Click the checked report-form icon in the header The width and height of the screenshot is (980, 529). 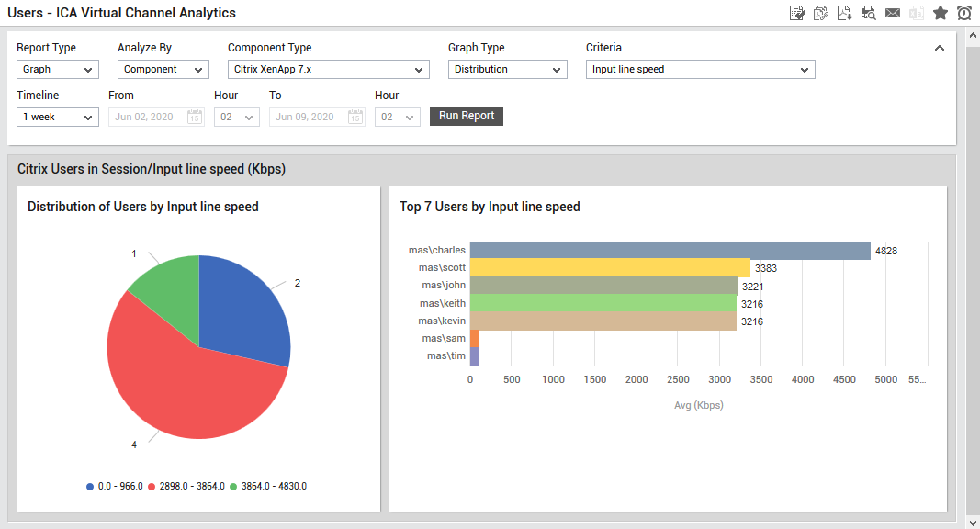pos(797,13)
